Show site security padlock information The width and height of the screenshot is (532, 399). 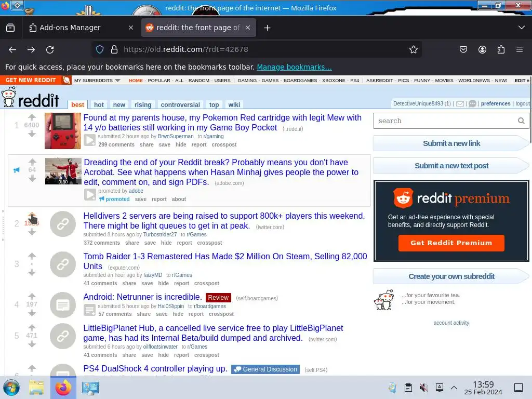(114, 49)
